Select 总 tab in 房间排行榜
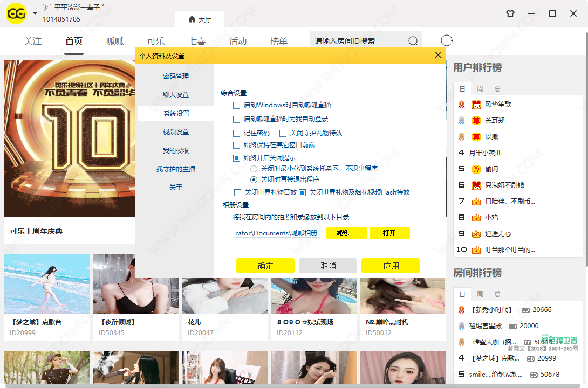 point(497,294)
